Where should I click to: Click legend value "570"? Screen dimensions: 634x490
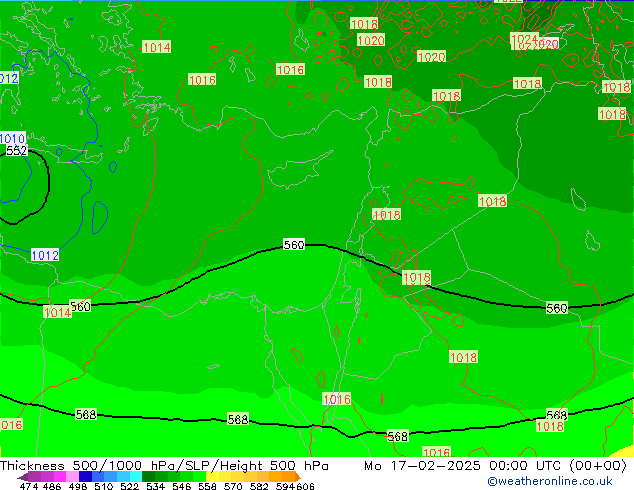point(233,486)
